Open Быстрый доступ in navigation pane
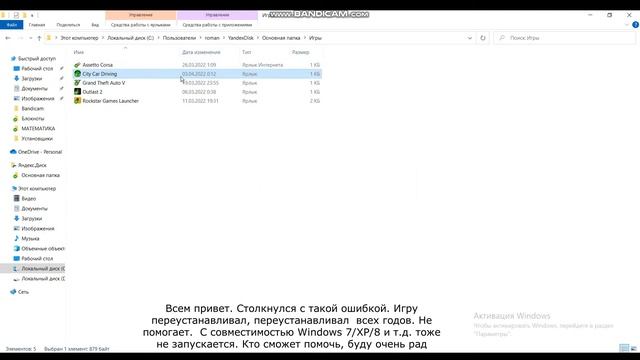The height and width of the screenshot is (360, 640). point(37,59)
